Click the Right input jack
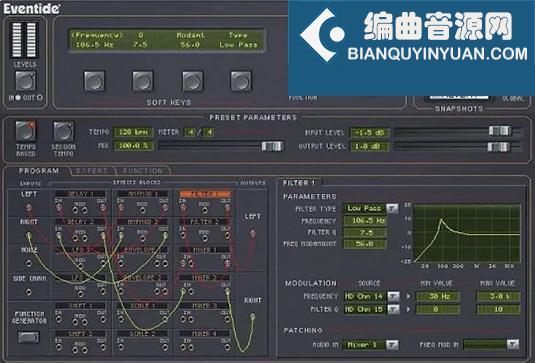 [x=29, y=235]
